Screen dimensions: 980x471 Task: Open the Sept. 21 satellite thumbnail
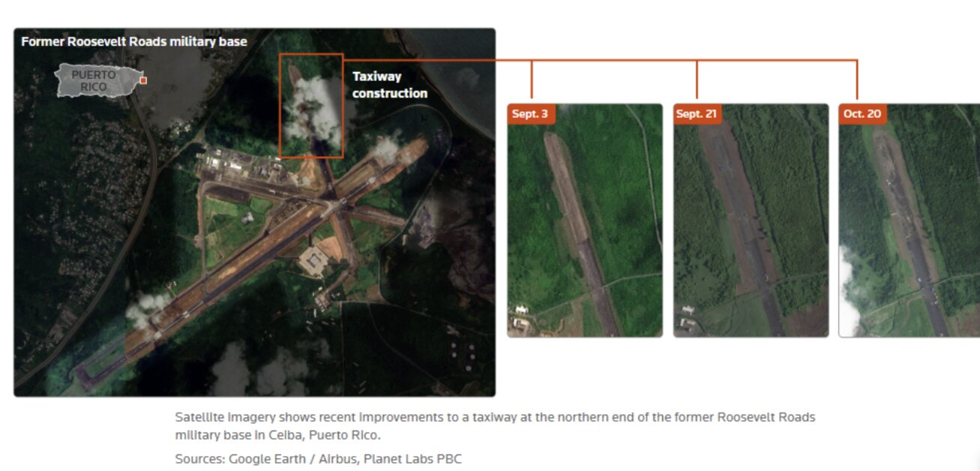[751, 225]
